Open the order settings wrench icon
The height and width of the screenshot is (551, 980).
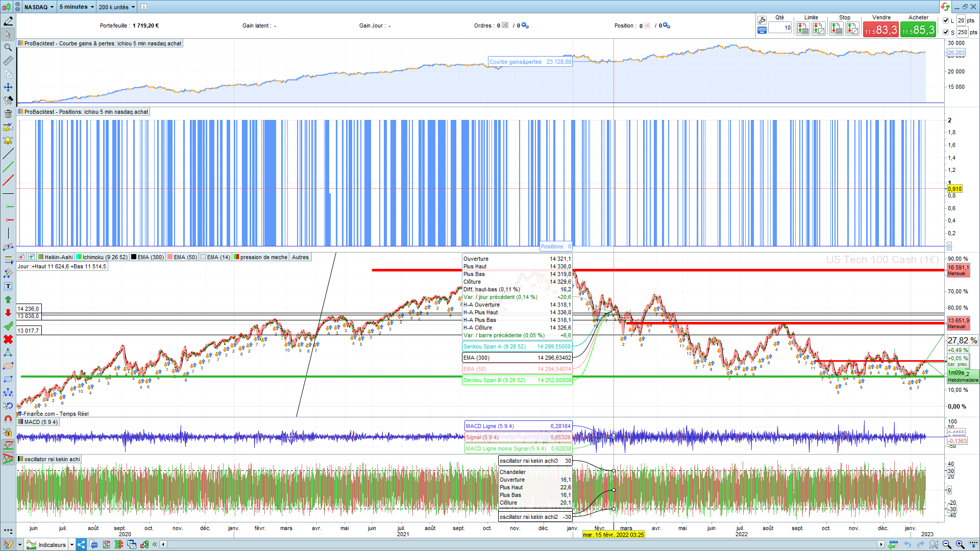click(762, 20)
